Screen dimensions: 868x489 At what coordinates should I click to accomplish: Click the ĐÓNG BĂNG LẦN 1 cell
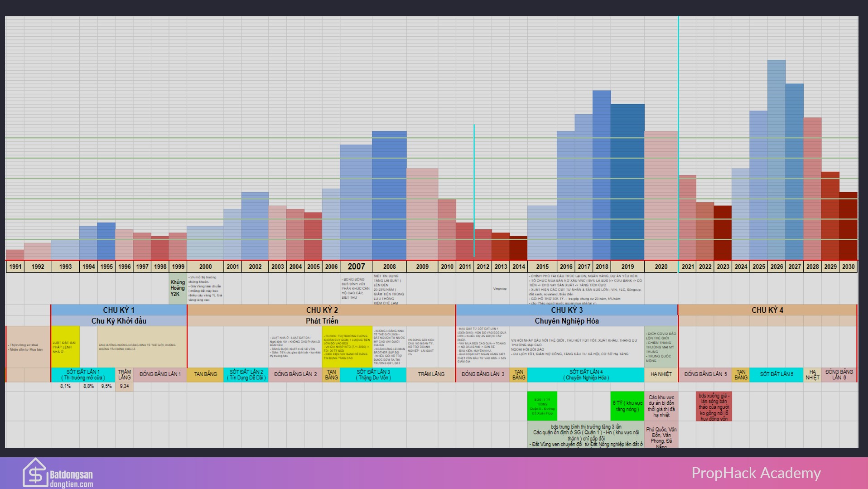(x=160, y=375)
